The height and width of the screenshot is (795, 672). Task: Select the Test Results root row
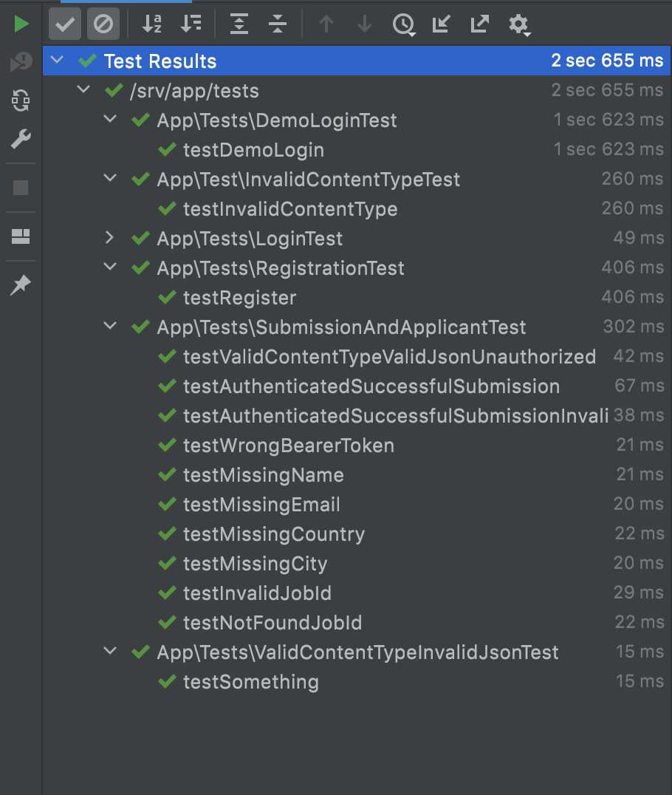click(160, 61)
